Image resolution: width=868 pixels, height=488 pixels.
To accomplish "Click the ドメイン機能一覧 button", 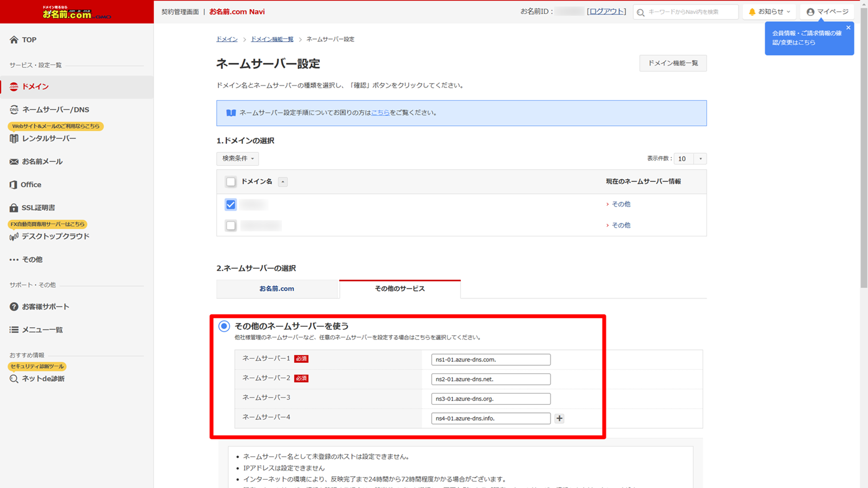I will pos(673,63).
